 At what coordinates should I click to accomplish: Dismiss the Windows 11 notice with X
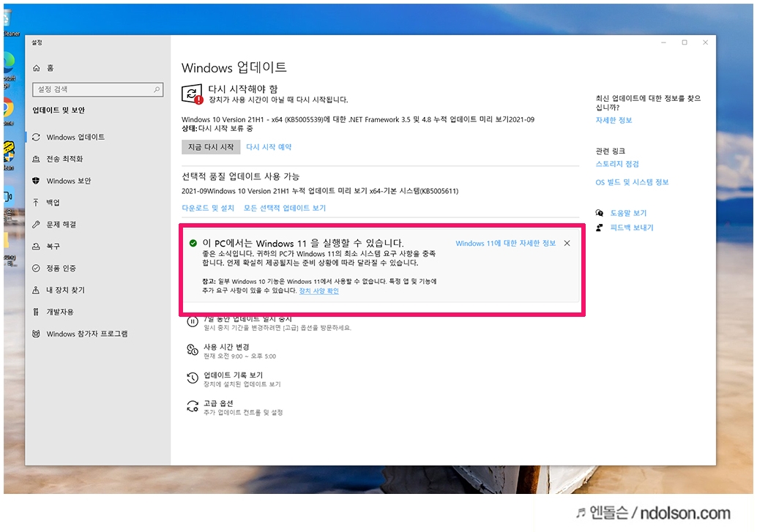[x=567, y=243]
